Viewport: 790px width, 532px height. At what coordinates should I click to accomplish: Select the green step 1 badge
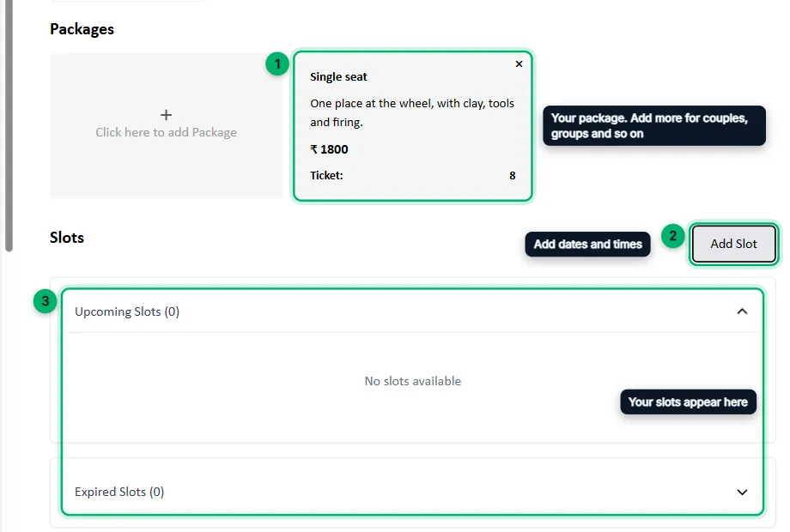click(x=277, y=63)
